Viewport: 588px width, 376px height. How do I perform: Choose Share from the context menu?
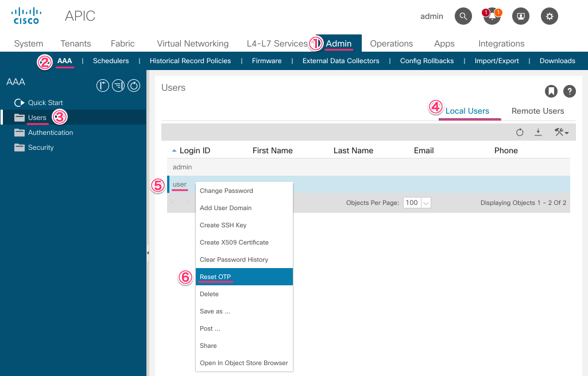coord(244,346)
